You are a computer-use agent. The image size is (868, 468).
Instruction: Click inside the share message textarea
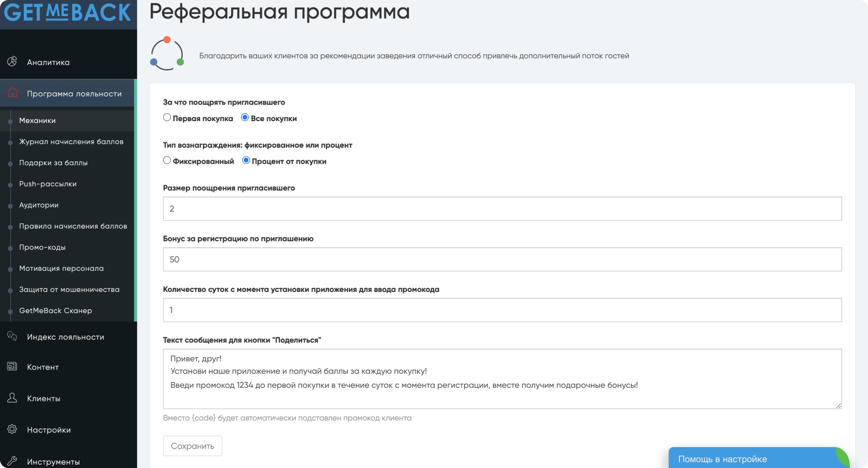pos(502,379)
